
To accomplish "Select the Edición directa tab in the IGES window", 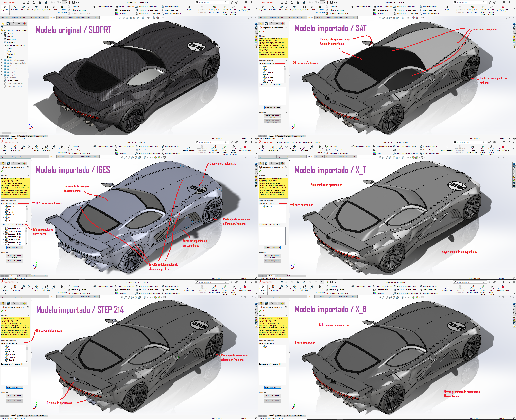I will [35, 157].
